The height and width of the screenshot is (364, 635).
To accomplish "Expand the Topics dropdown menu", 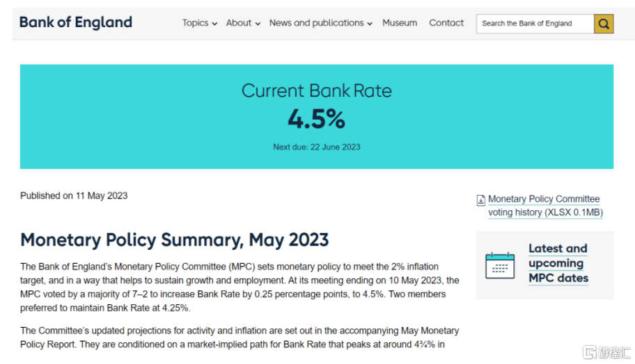I will click(199, 23).
